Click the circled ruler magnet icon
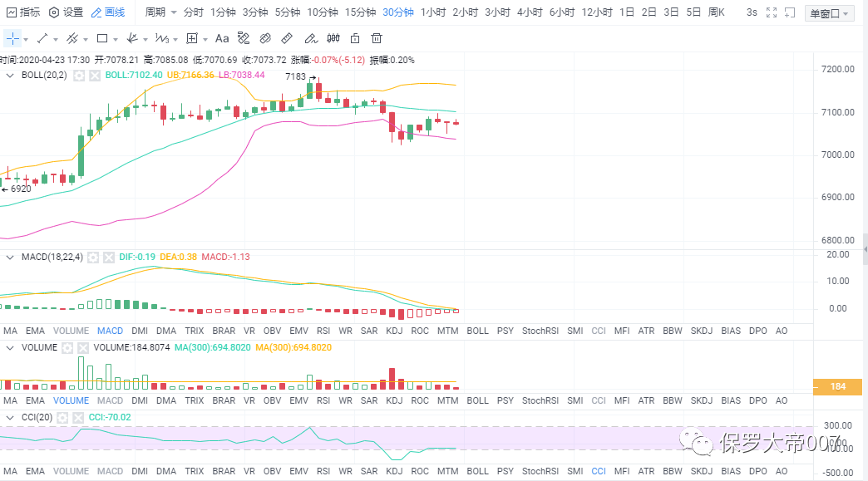Viewport: 868px width, 481px height. [265, 38]
